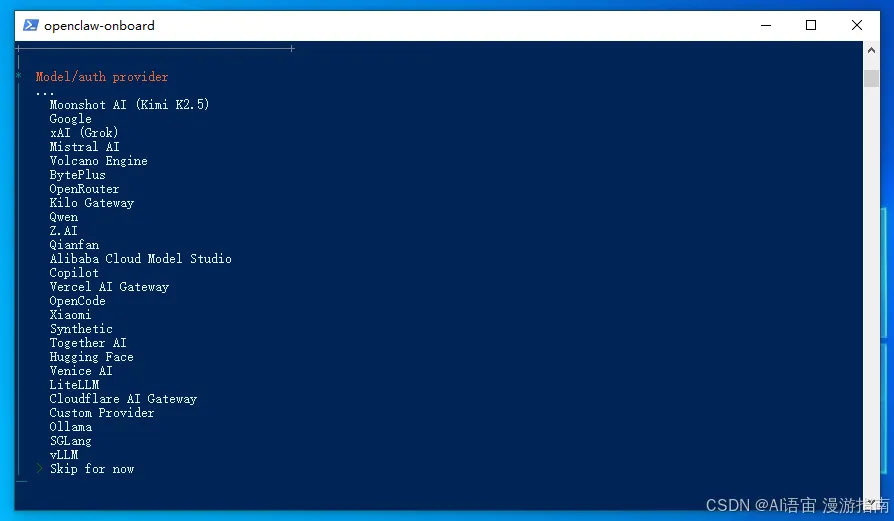
Task: Choose Together AI entry
Action: pyautogui.click(x=88, y=343)
